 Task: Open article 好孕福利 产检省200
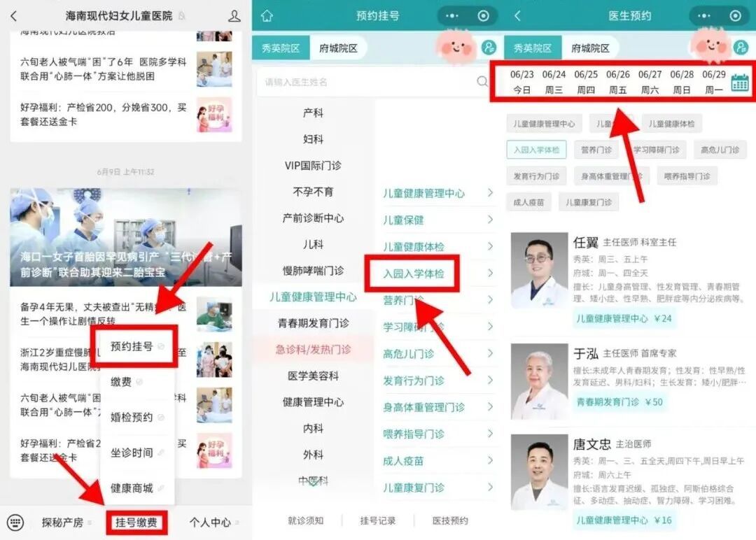(126, 115)
